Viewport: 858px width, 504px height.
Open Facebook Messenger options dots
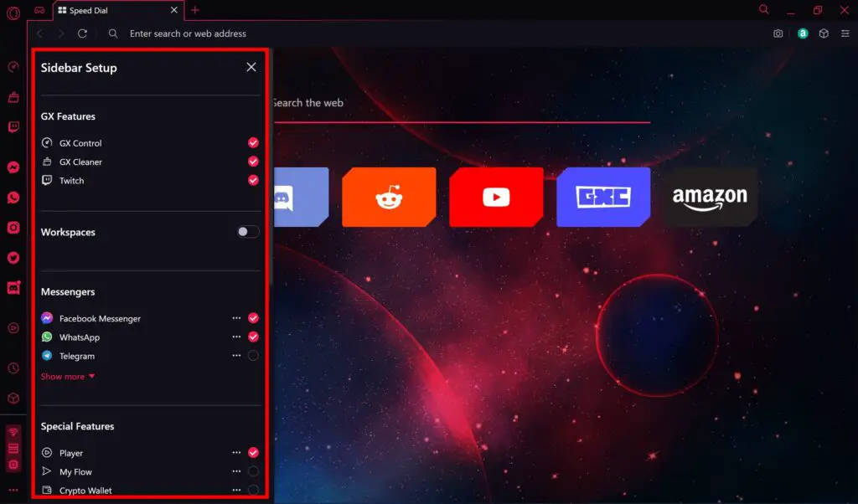[236, 318]
